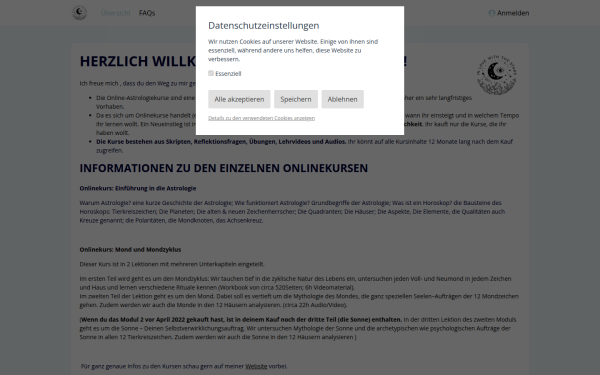
Task: Open the Übersicht menu item
Action: pos(116,13)
